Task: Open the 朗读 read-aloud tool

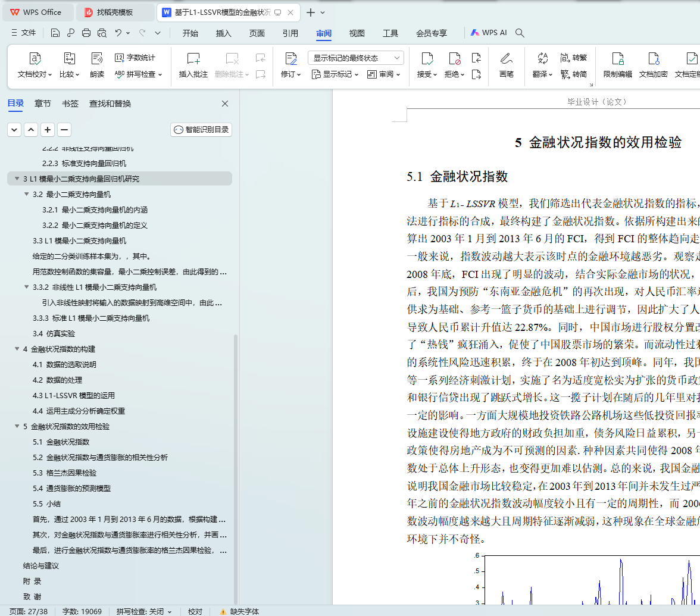Action: [x=97, y=58]
